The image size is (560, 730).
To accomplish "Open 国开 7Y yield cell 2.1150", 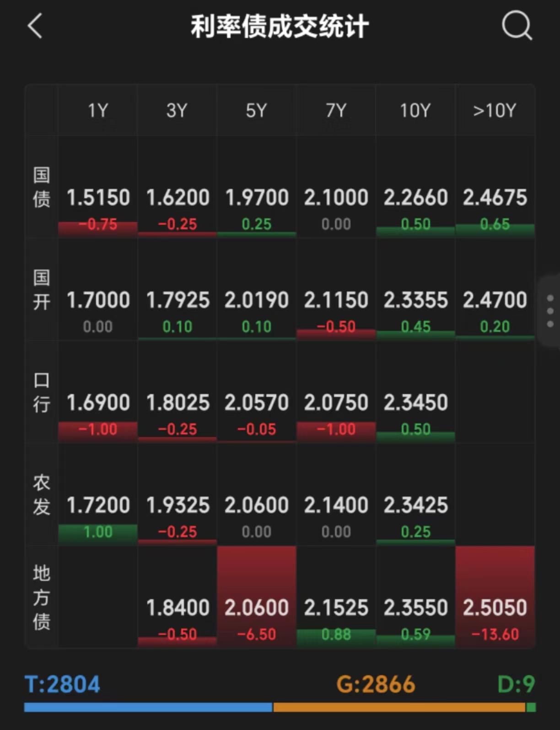I will click(336, 300).
